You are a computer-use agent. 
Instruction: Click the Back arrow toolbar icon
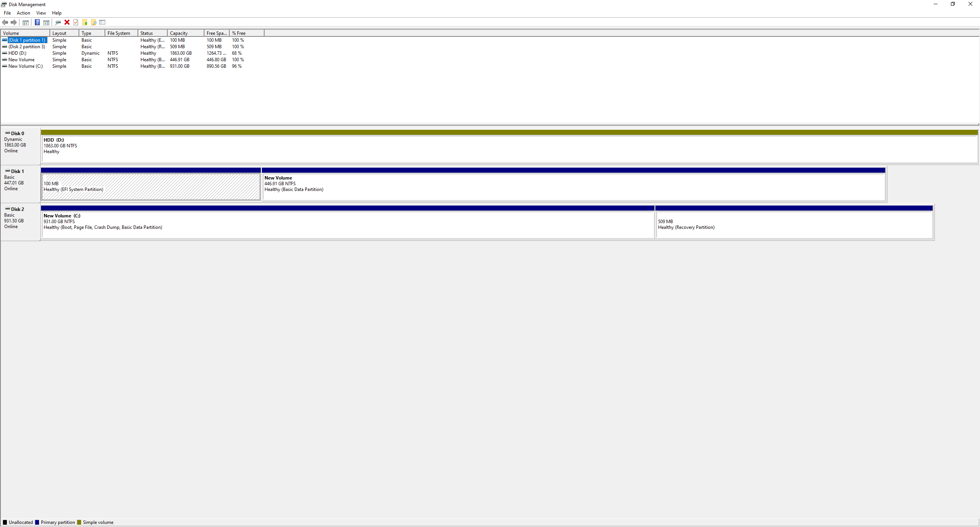[x=5, y=23]
